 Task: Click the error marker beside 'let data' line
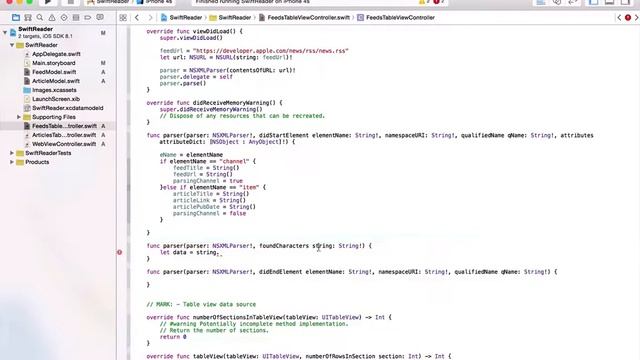click(x=120, y=252)
